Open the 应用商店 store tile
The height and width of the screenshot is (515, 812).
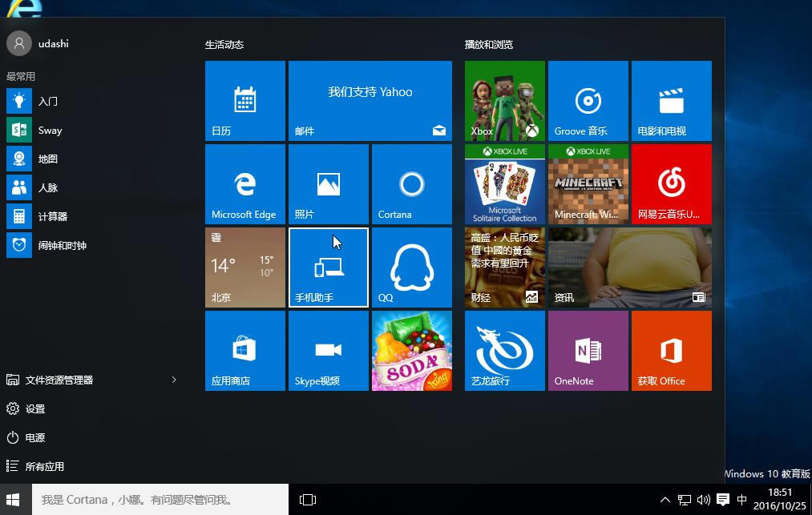pos(245,351)
